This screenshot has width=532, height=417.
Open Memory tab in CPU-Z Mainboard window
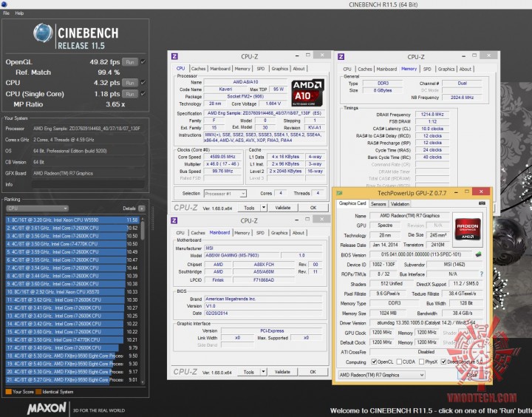pyautogui.click(x=242, y=233)
